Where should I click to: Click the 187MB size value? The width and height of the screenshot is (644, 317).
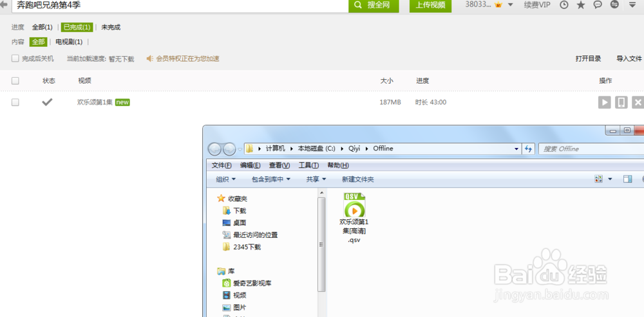click(x=390, y=102)
